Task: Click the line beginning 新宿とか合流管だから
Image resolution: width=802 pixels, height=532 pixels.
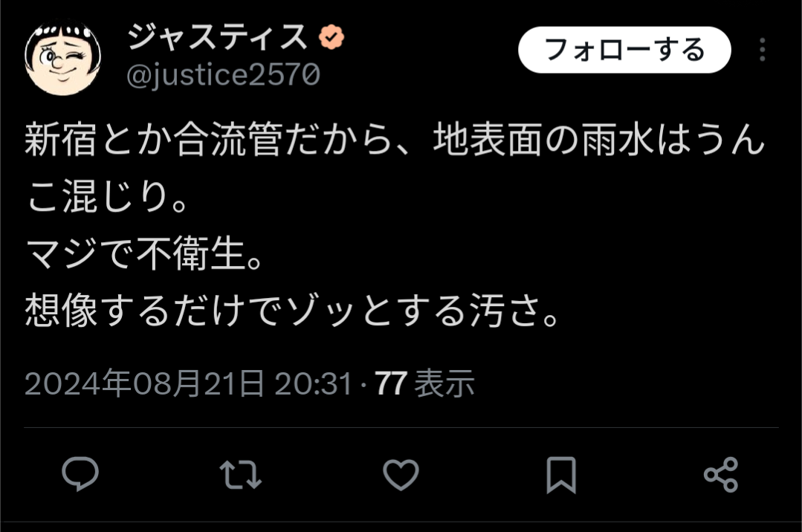Action: click(395, 139)
